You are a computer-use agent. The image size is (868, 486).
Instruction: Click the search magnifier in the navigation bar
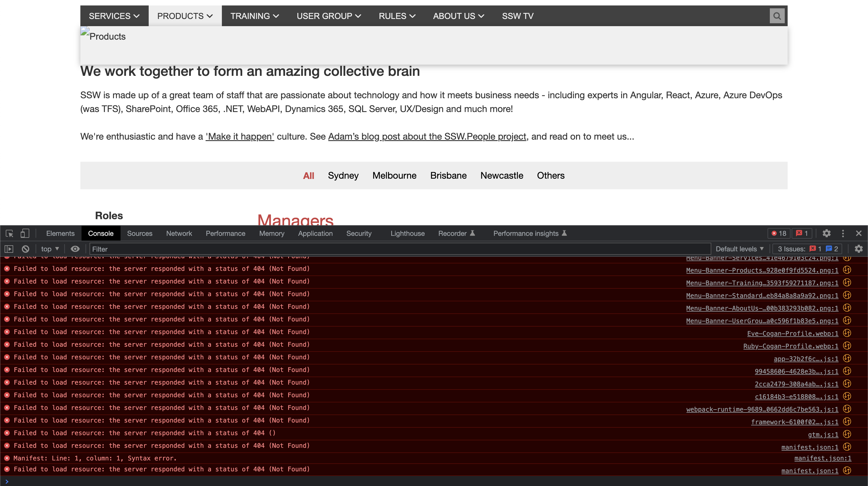[777, 16]
